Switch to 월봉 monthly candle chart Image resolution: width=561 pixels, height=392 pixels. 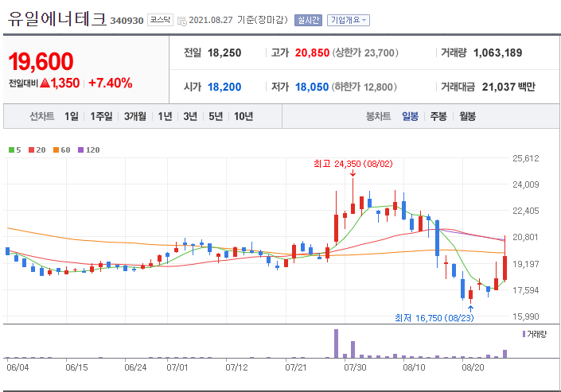click(x=467, y=116)
